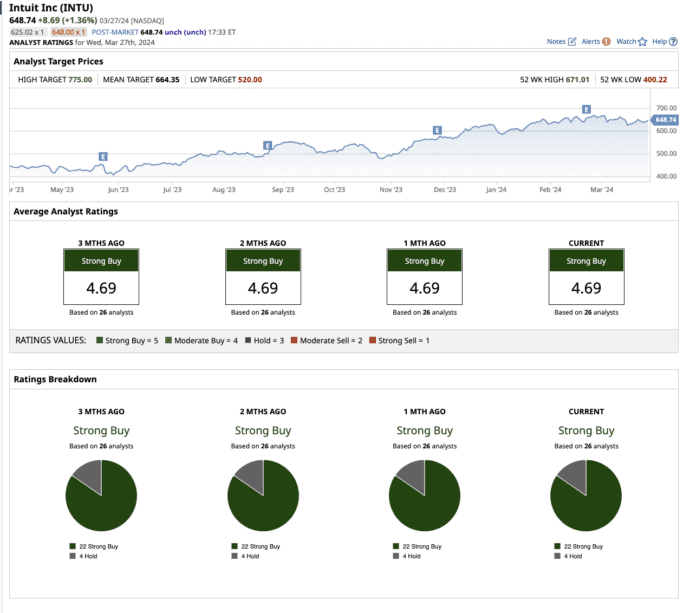
Task: Open the Help question mark icon
Action: [x=673, y=42]
